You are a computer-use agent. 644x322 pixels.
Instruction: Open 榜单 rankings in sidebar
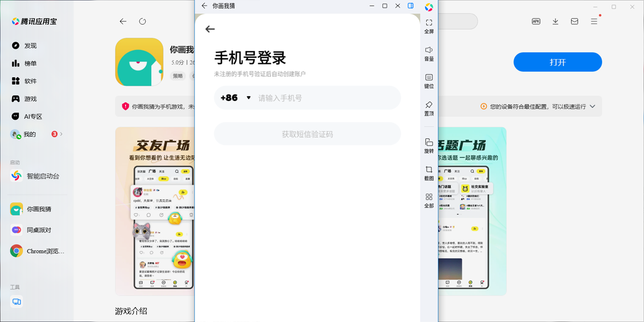(25, 63)
